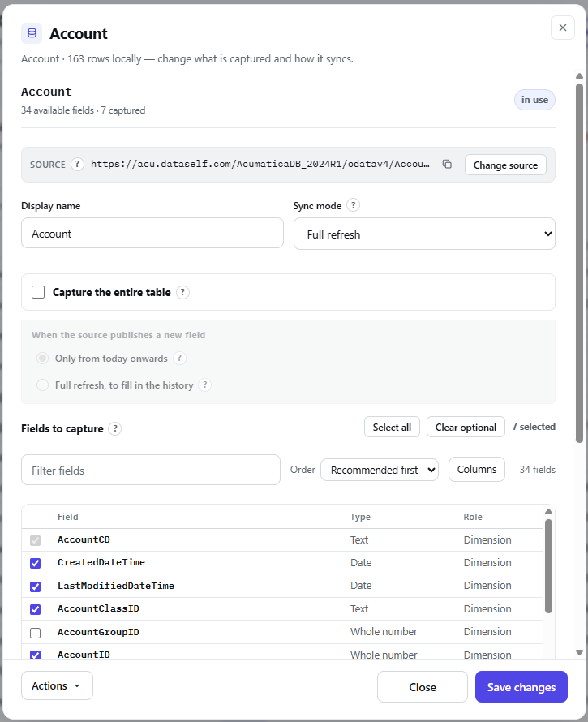
Task: Click the AccountGroupID field name
Action: [x=98, y=632]
